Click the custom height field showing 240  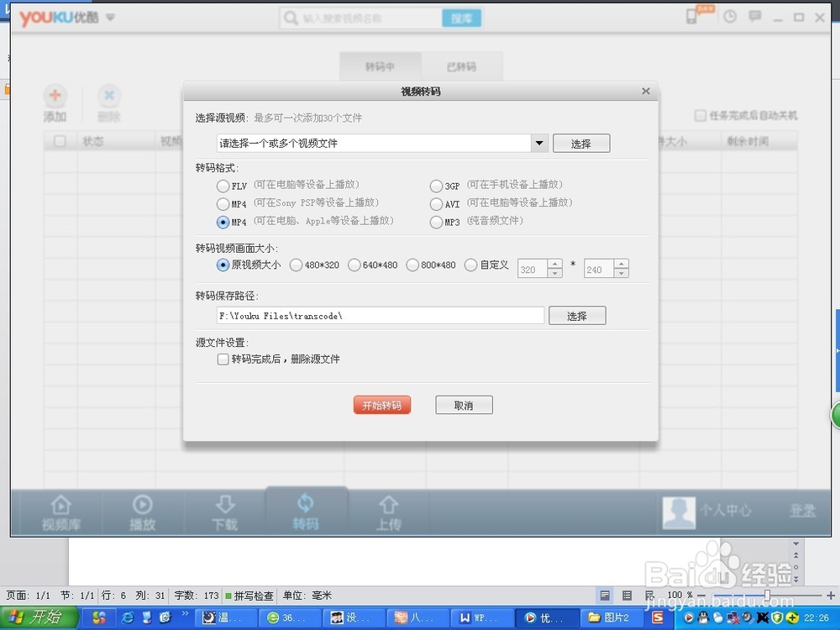599,269
